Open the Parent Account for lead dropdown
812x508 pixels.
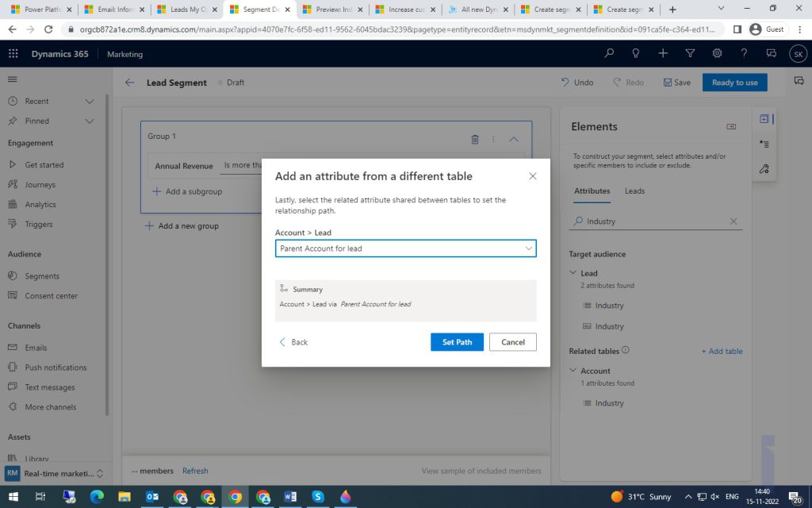(528, 248)
